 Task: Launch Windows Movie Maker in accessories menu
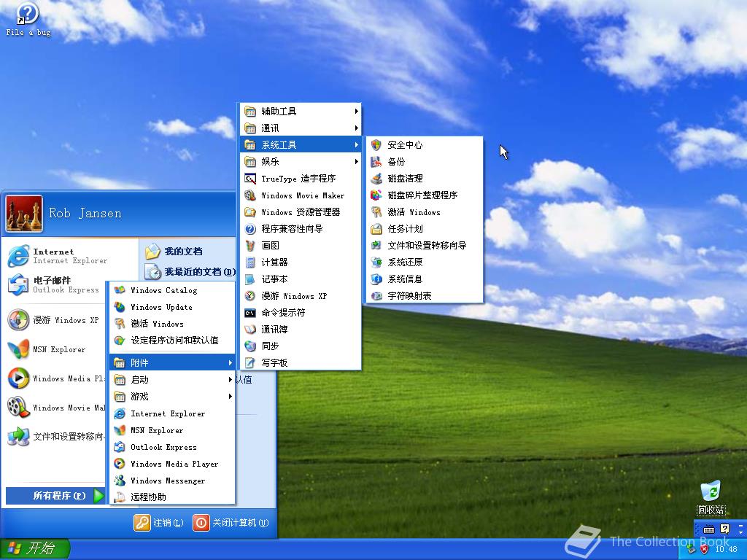point(301,195)
